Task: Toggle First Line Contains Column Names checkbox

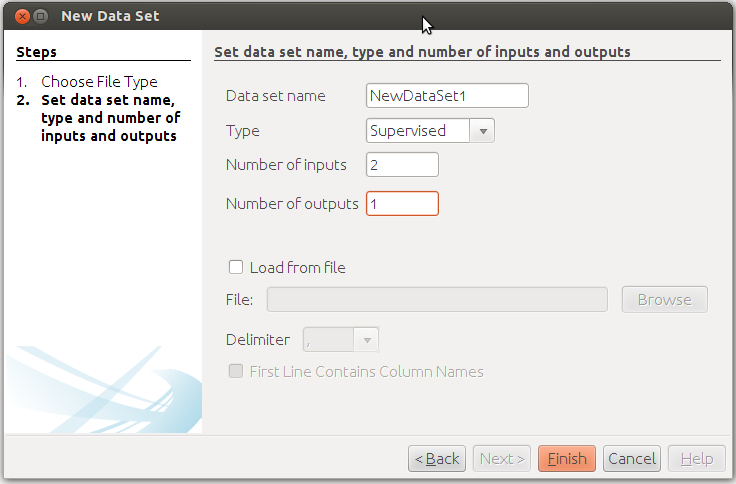Action: [236, 371]
